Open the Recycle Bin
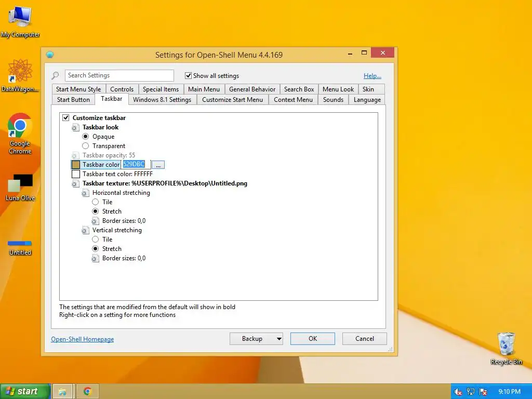Image resolution: width=532 pixels, height=399 pixels. click(506, 348)
